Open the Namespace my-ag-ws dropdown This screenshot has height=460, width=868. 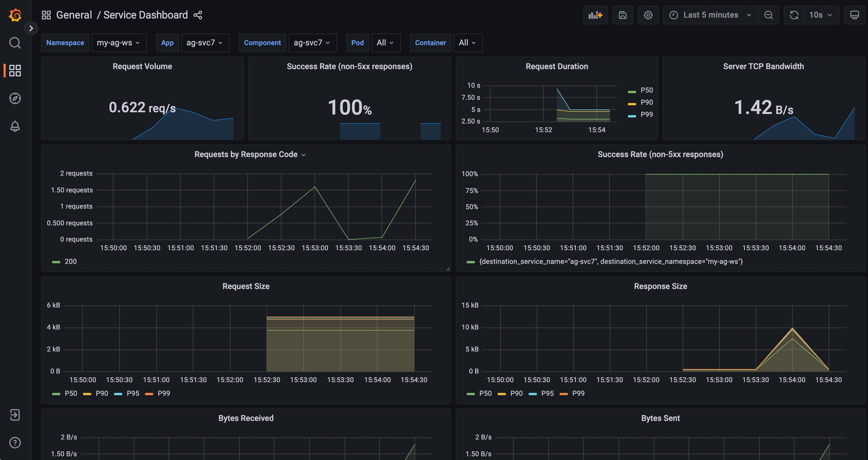tap(119, 43)
